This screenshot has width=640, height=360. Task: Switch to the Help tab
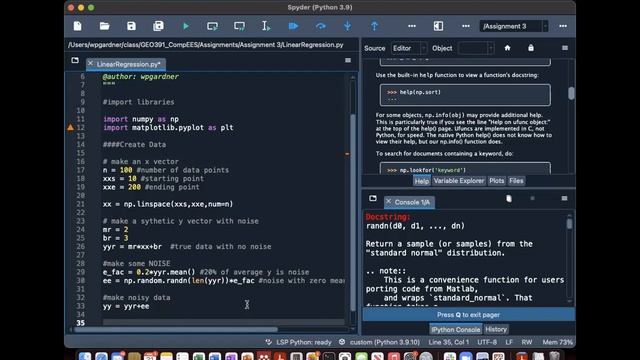coord(422,181)
